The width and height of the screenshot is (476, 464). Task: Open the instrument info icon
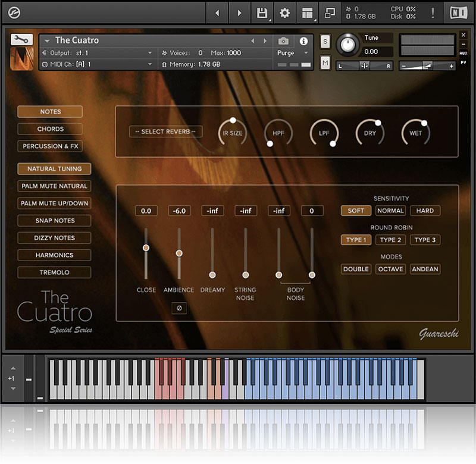[304, 41]
